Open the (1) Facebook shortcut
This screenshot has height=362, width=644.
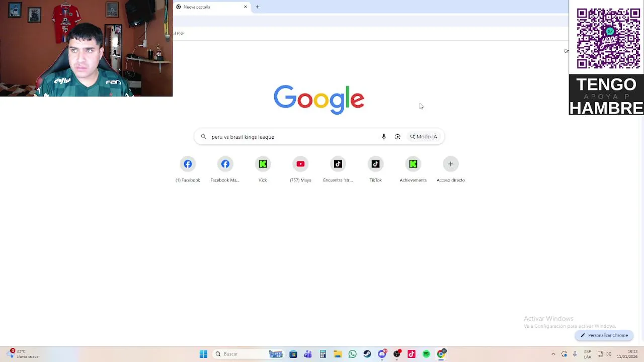[x=188, y=169]
